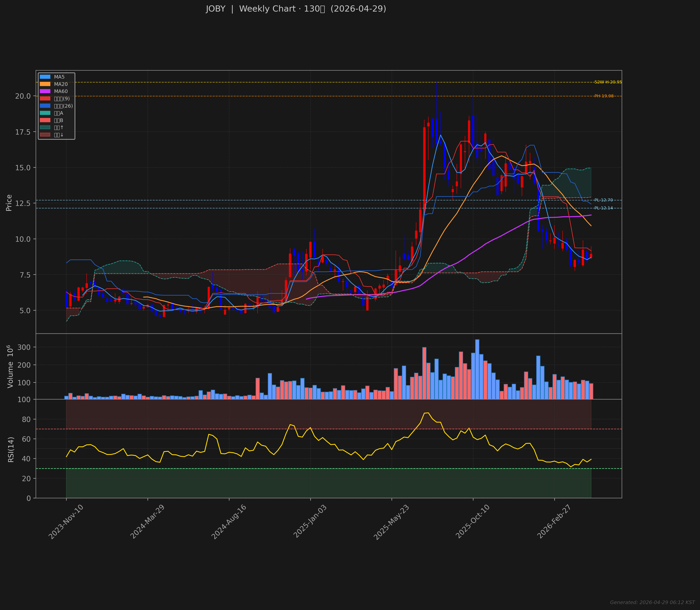Click the PL 12.14 level label
Viewport: 700px width, 610px height.
(x=603, y=208)
